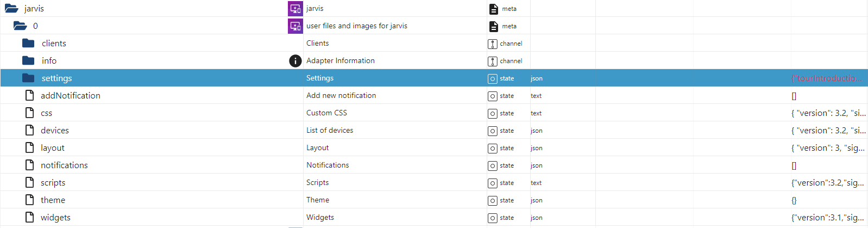The height and width of the screenshot is (228, 868).
Task: Click adapter icon beside user files description
Action: pos(295,26)
